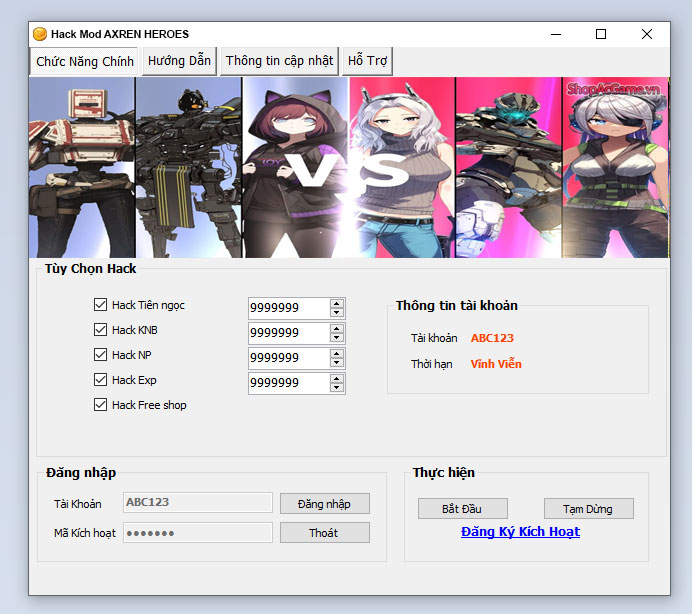Click the Đăng nhập button
Image resolution: width=693 pixels, height=616 pixels.
pos(325,504)
